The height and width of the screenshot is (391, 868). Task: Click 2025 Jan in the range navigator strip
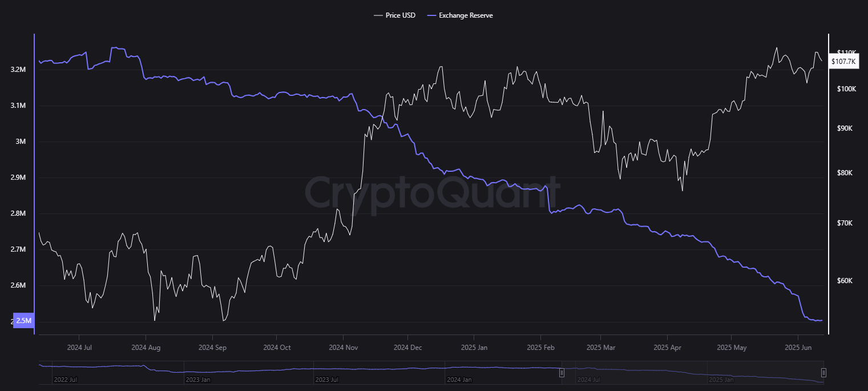(x=721, y=379)
